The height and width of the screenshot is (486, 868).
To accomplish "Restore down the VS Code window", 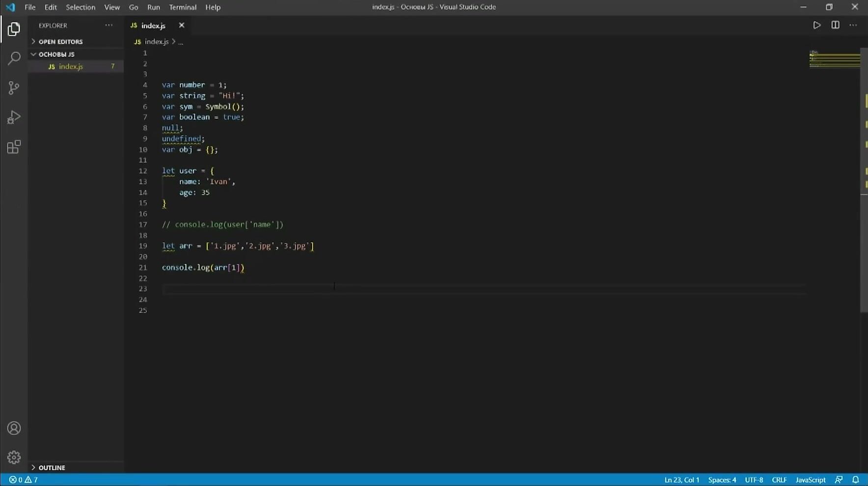I will point(829,7).
